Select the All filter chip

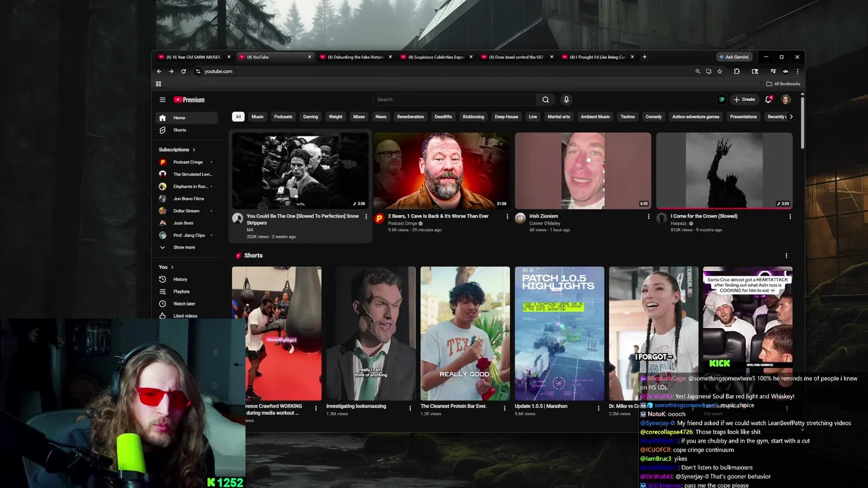238,117
